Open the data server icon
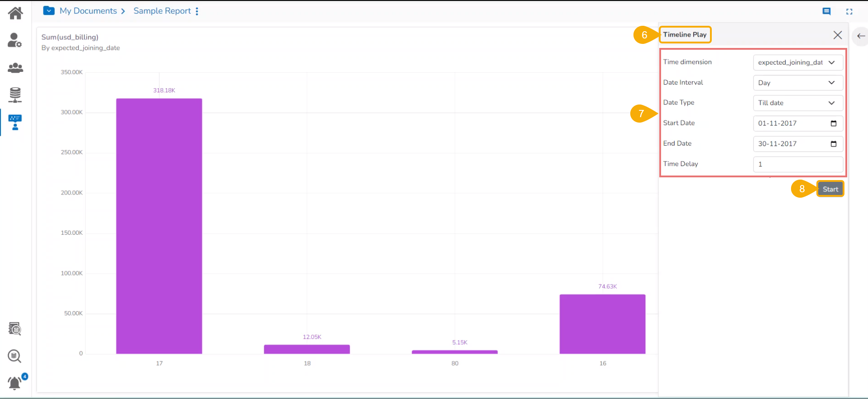 pos(15,95)
